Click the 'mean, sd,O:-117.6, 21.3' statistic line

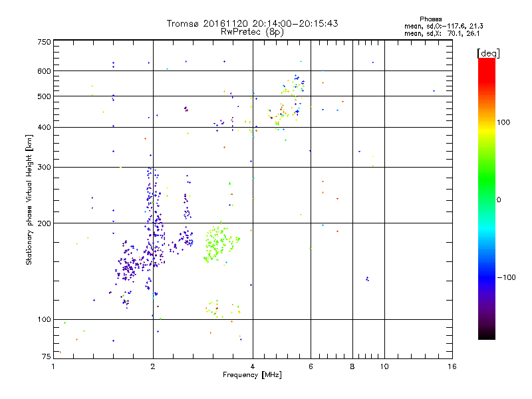[444, 26]
